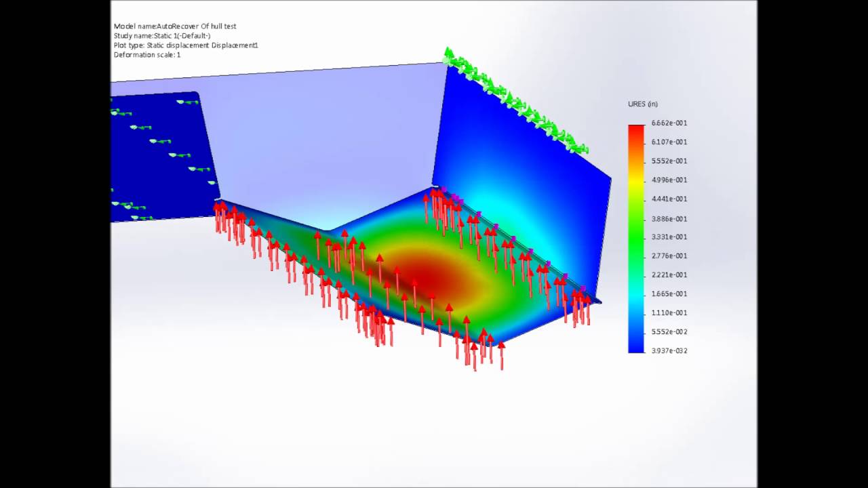The image size is (868, 488).
Task: Click the URES (in) legend title
Action: tap(643, 104)
